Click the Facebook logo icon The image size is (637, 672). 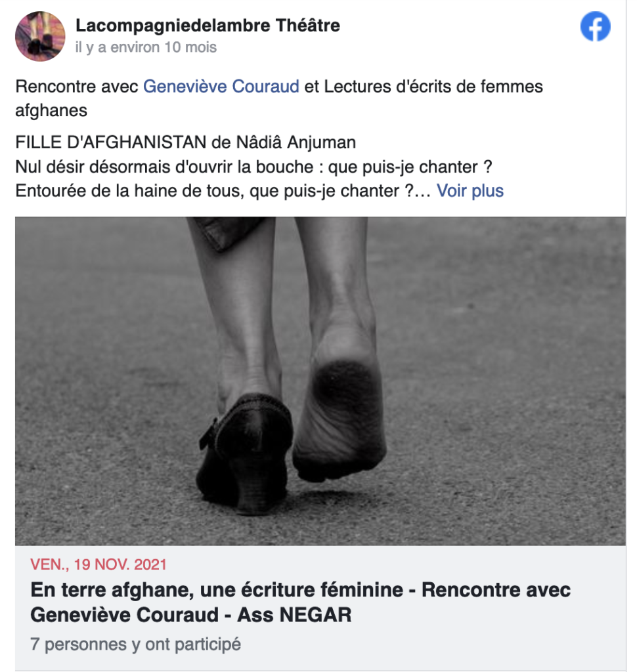point(595,26)
